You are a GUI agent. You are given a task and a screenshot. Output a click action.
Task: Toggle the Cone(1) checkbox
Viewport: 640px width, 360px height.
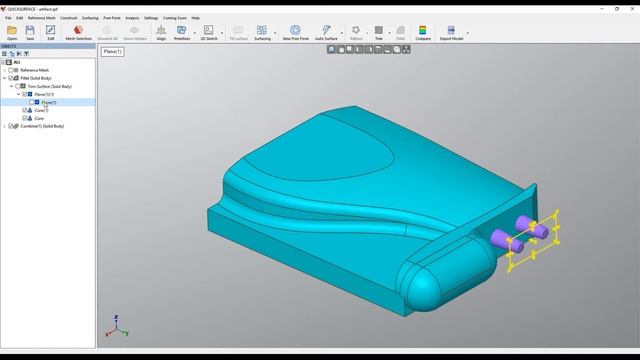click(24, 110)
